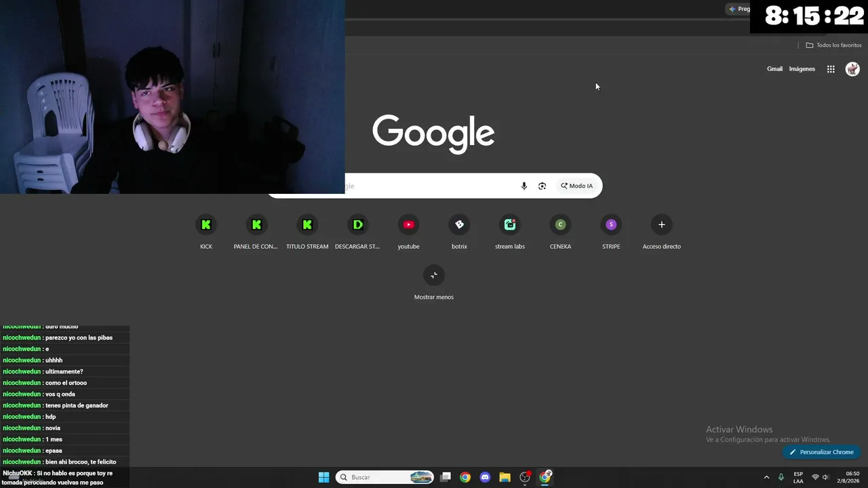The width and height of the screenshot is (868, 488).
Task: Open the Google apps grid
Action: coord(831,69)
